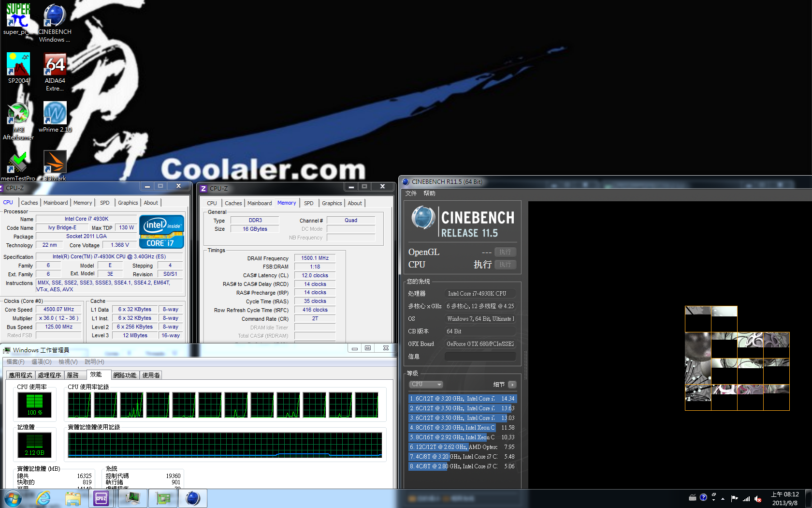
Task: Open the SPD tab in left CPU-Z
Action: (105, 203)
